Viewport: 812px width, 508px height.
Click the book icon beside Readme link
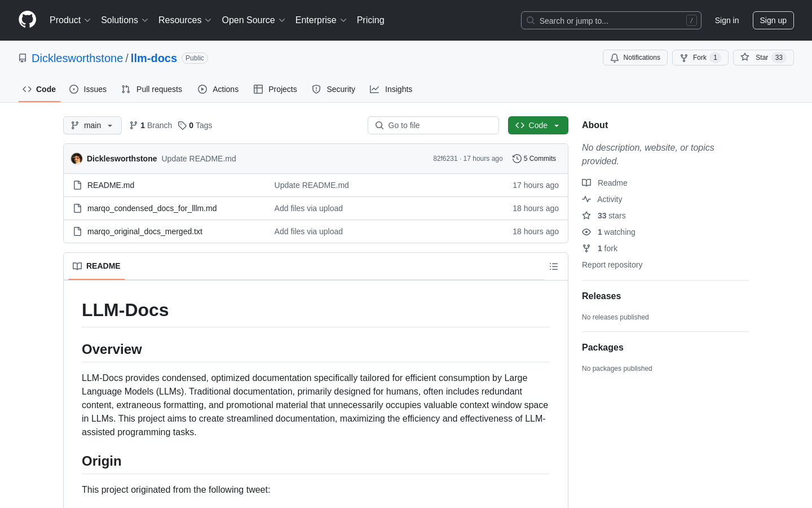(586, 183)
